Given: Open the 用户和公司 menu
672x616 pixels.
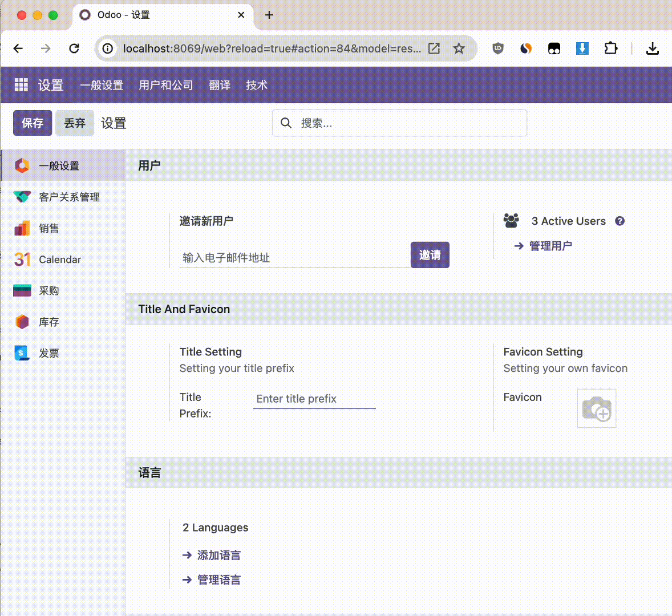Looking at the screenshot, I should coord(165,85).
